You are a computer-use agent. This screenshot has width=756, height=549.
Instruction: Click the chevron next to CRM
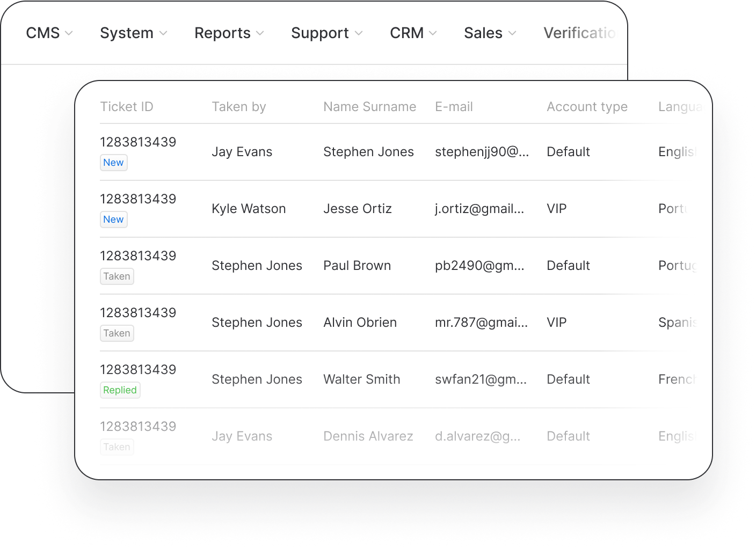433,33
